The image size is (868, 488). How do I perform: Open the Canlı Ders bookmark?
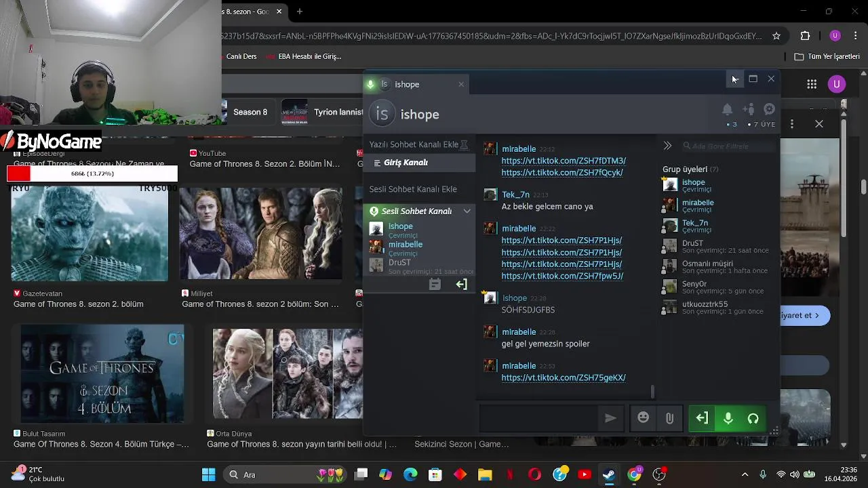click(x=241, y=56)
